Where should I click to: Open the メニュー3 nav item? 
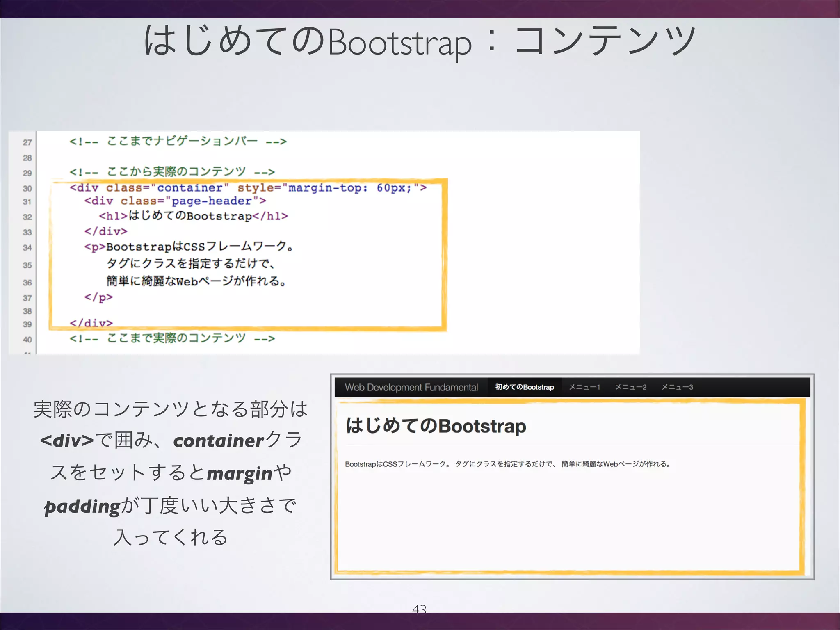677,387
